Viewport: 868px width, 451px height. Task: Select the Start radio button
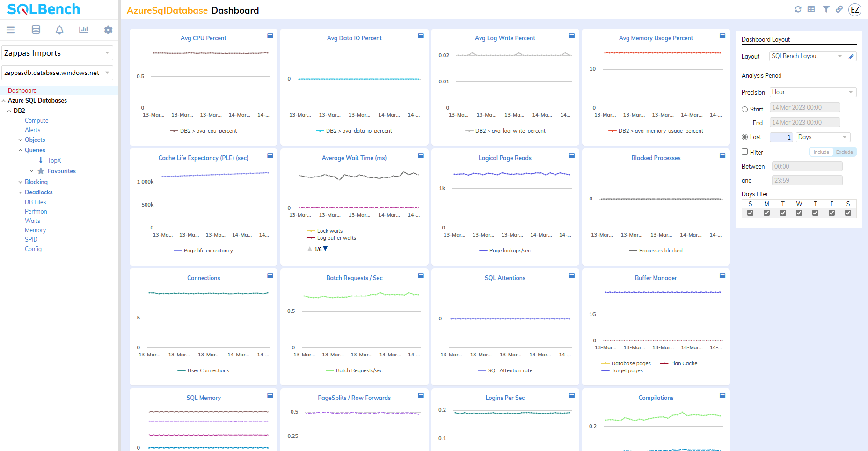pos(744,110)
